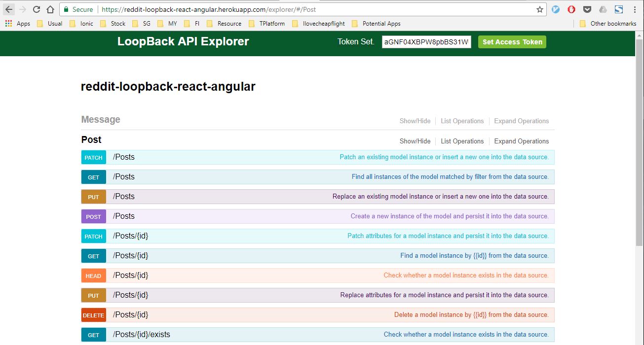This screenshot has height=345, width=644.
Task: Click into the access token input field
Action: tap(426, 42)
